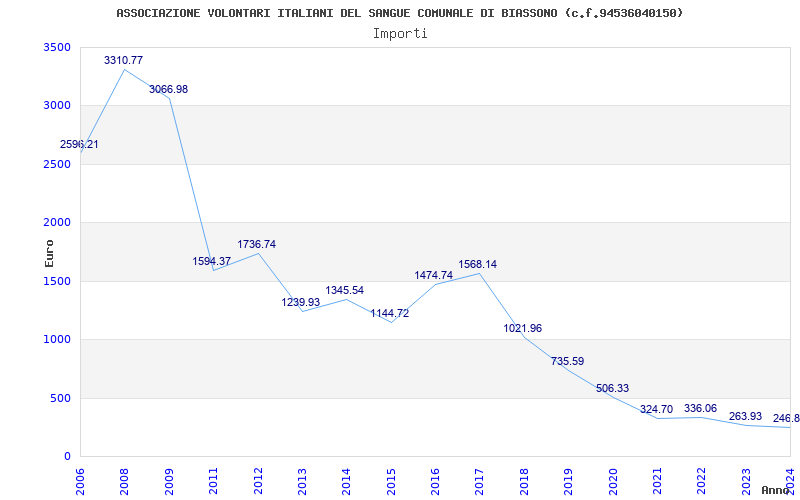Click x-axis year 2015
The width and height of the screenshot is (800, 500).
point(391,481)
